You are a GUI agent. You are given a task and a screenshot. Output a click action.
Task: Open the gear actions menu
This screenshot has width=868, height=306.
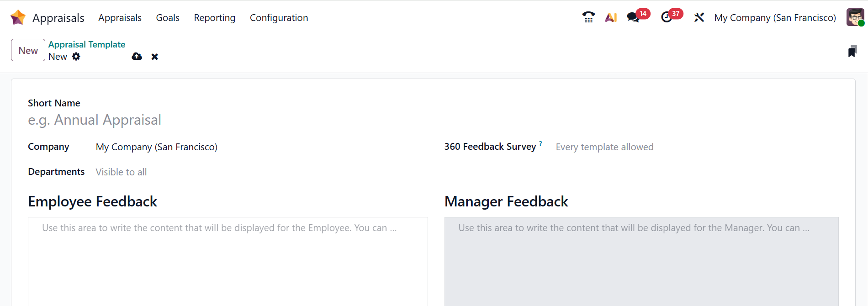(x=76, y=57)
